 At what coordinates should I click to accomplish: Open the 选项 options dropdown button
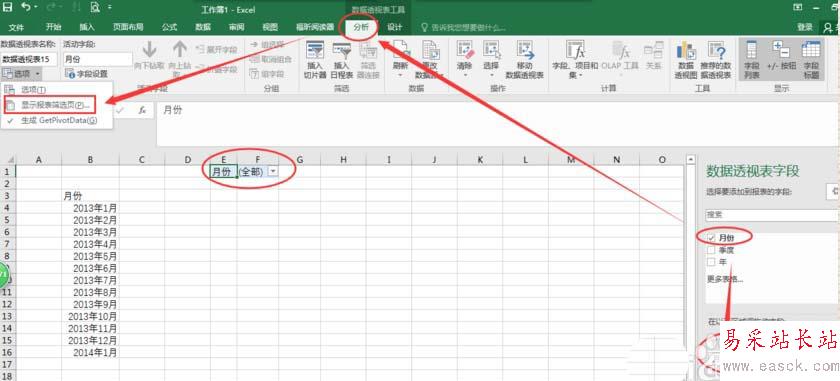(21, 73)
